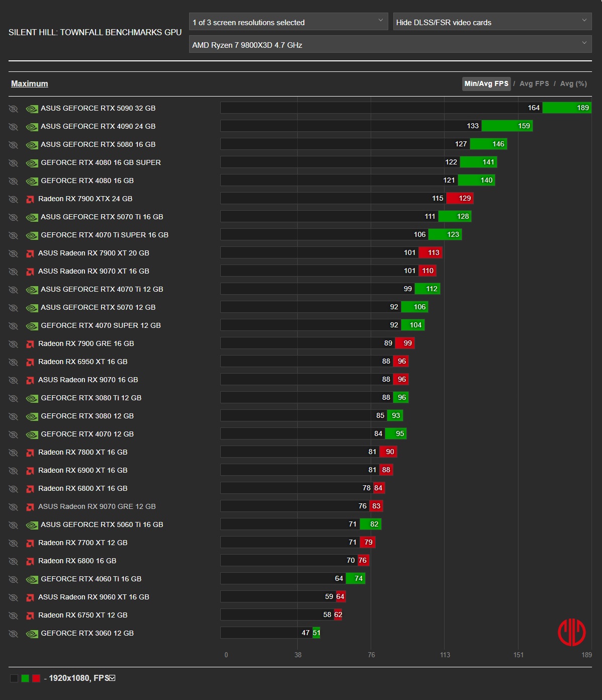Click NVIDIA logo beside ASUS GEFORCE RTX 4090
Viewport: 602px width, 700px height.
point(32,127)
